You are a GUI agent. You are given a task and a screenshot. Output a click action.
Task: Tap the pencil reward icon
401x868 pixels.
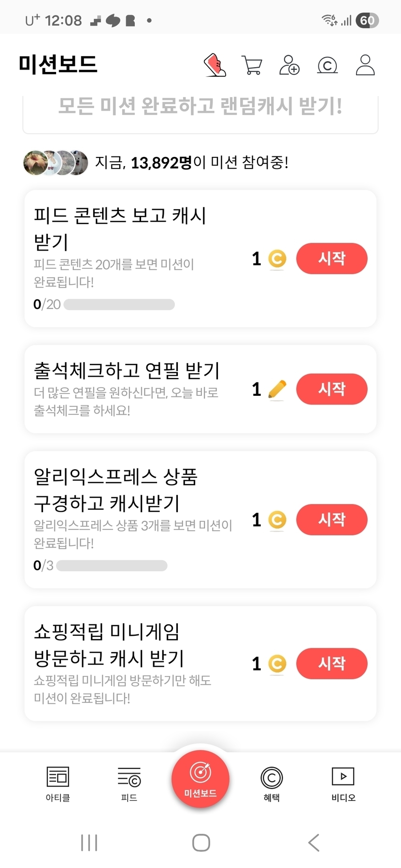[277, 390]
